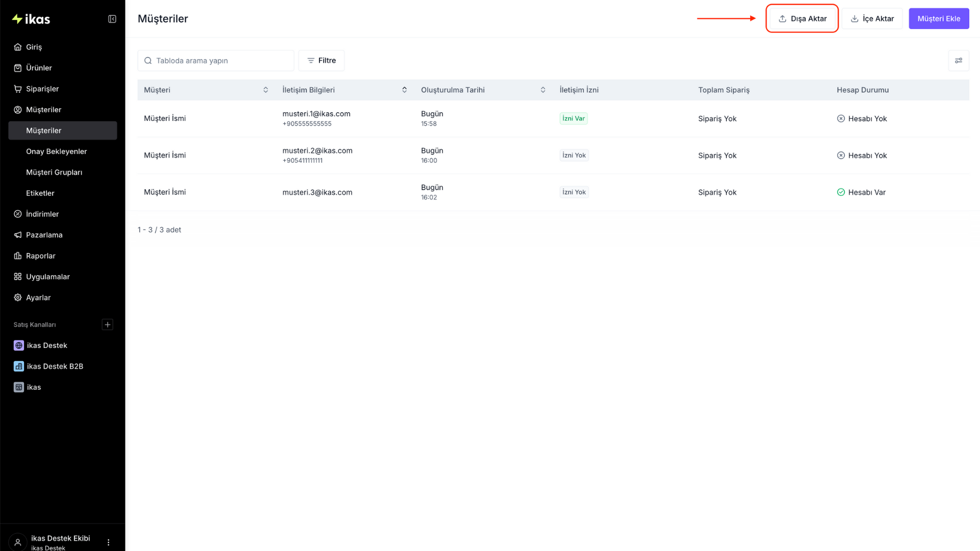Click Hesabı Yok status for musteri.2
Screen dimensions: 980x551
[x=862, y=156]
